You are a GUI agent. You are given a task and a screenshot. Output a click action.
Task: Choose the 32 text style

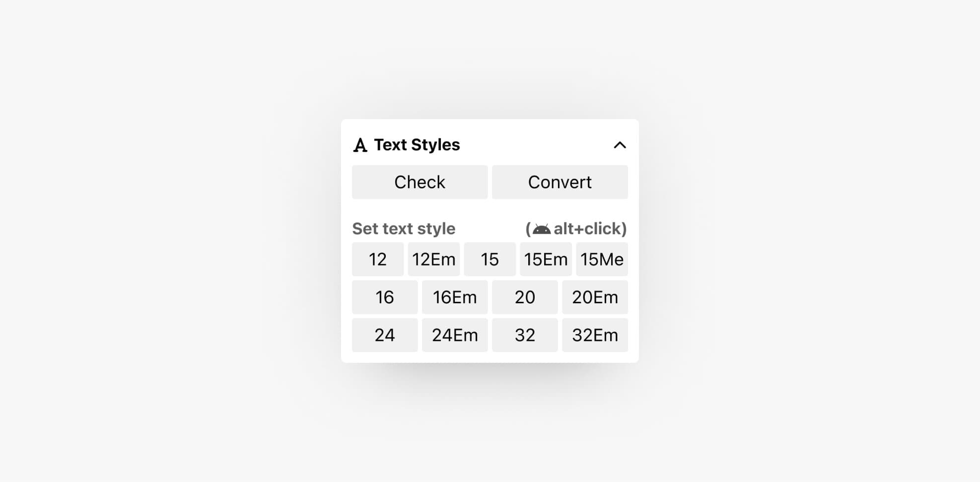pyautogui.click(x=525, y=335)
